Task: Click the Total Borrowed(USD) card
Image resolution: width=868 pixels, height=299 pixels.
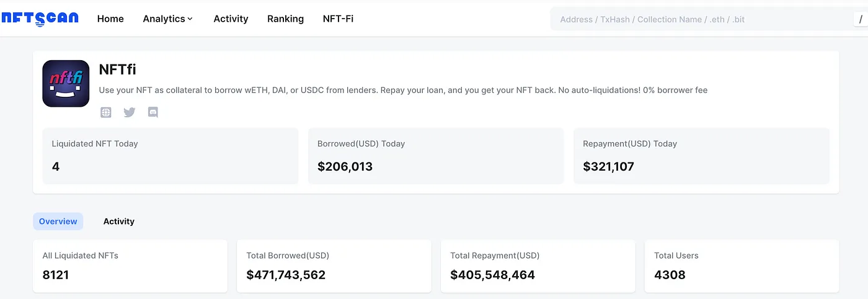Action: pos(334,266)
